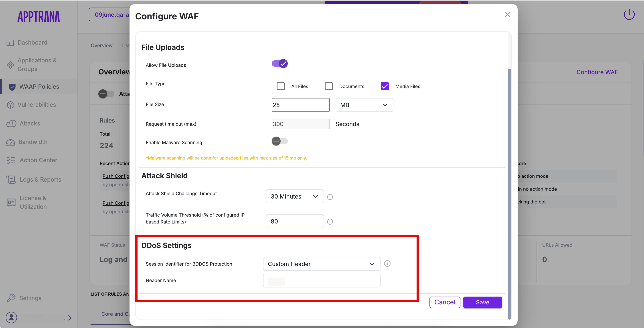Click the AppTrana logo
Image resolution: width=644 pixels, height=328 pixels.
point(38,16)
